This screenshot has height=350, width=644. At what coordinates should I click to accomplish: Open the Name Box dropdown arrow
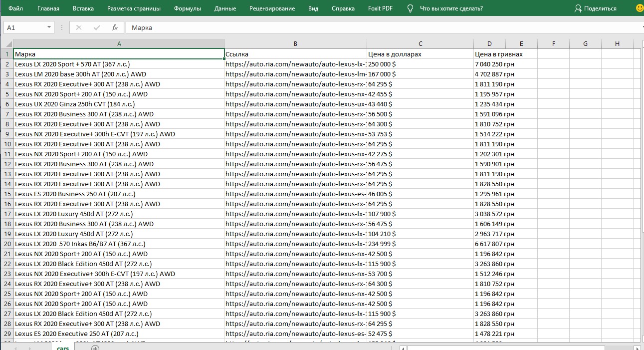point(49,27)
